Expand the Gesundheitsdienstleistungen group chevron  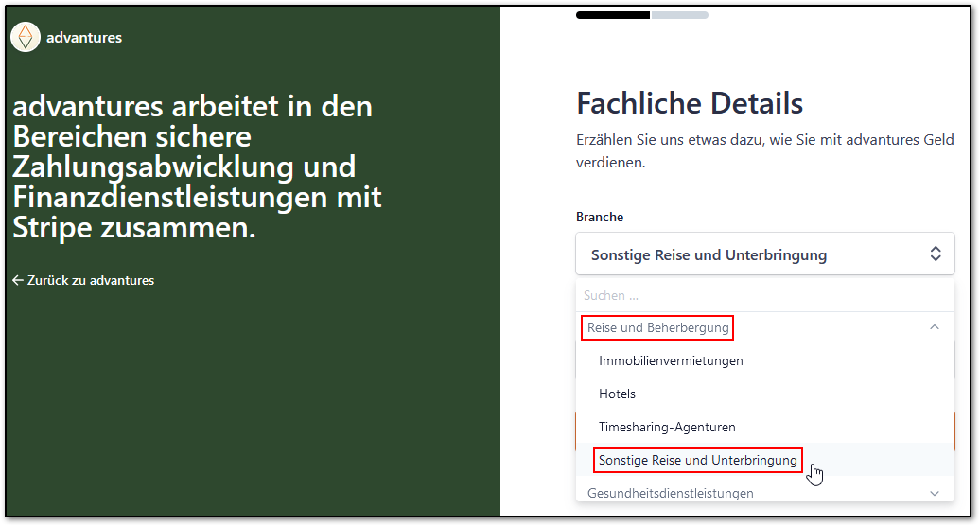935,493
